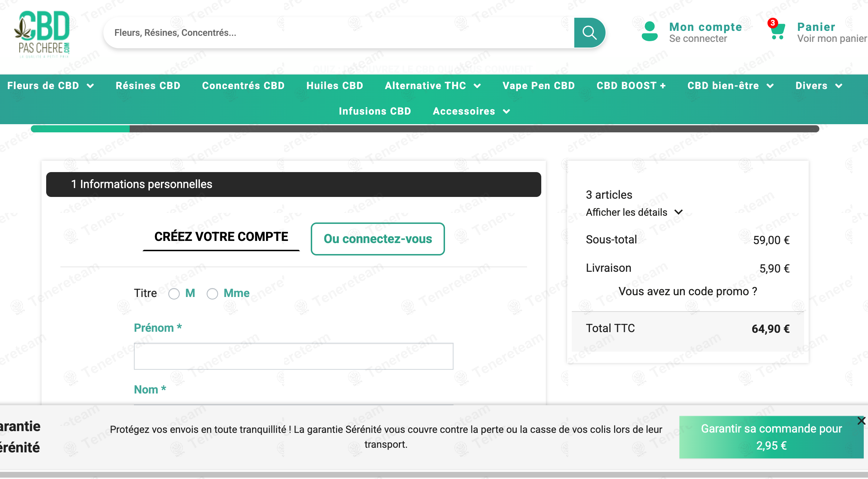Click the chevron beside Afficher les détails
The image size is (868, 479).
click(678, 212)
